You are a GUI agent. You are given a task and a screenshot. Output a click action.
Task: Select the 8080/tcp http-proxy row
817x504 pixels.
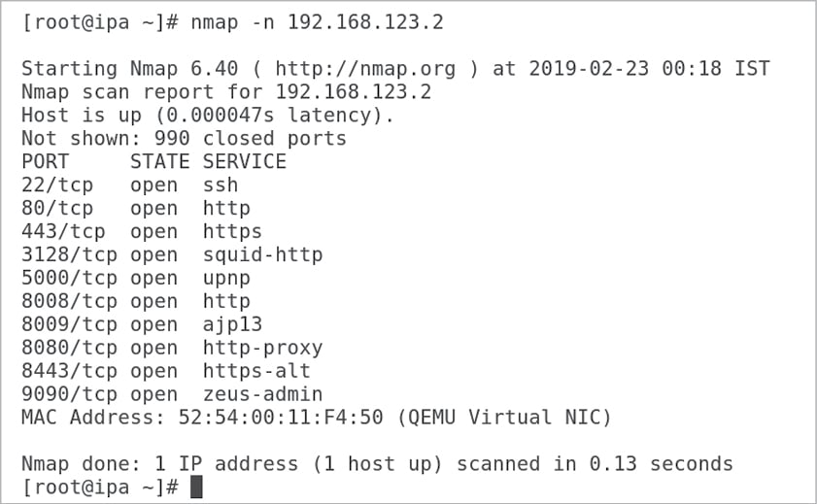171,348
